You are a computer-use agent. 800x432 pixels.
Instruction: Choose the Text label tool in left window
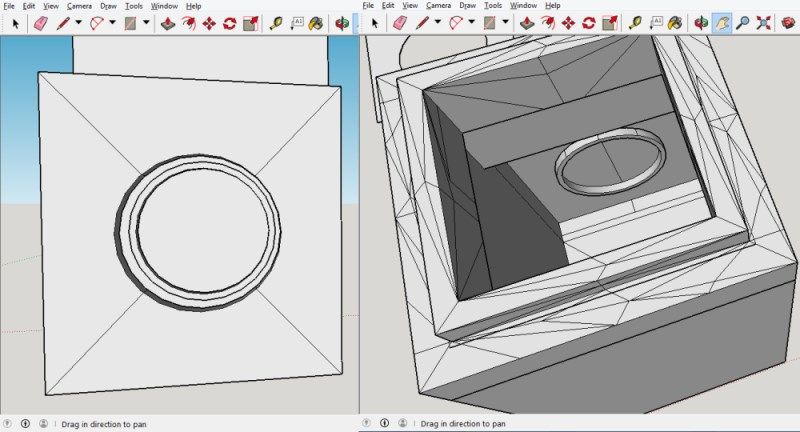(297, 23)
